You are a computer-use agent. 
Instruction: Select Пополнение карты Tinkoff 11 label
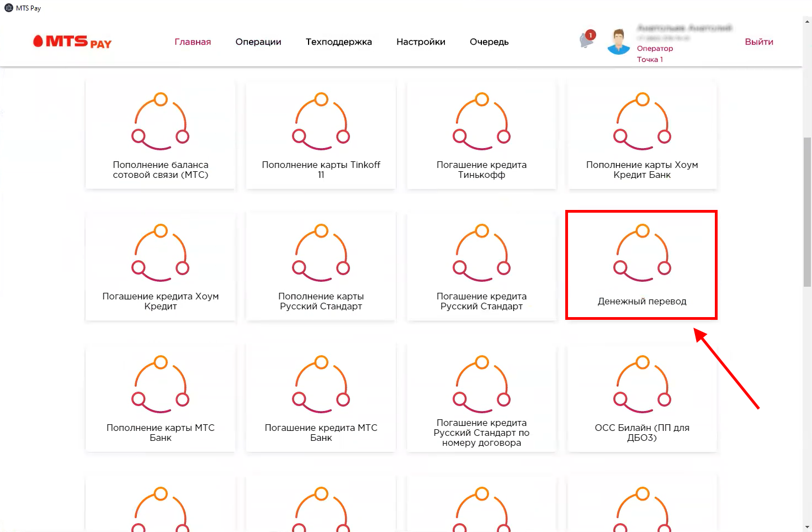(321, 170)
